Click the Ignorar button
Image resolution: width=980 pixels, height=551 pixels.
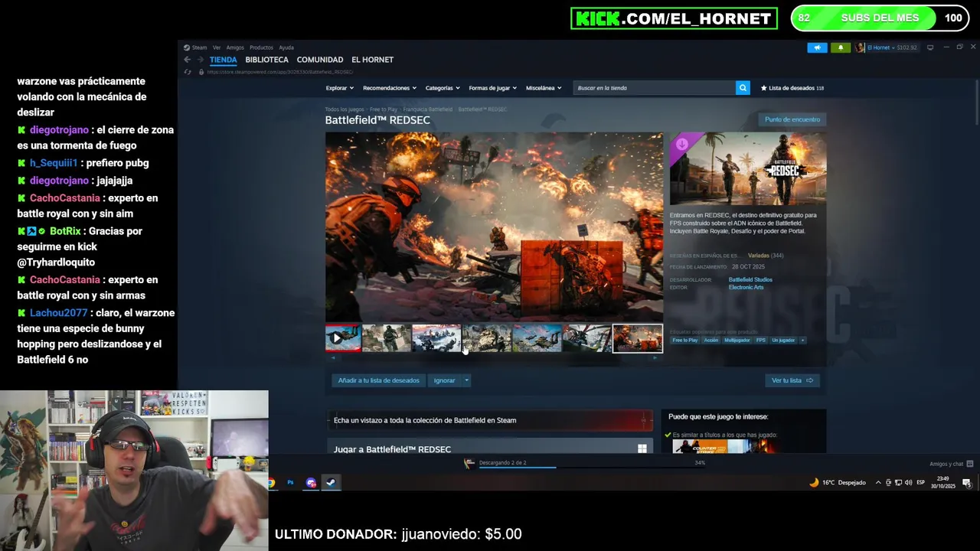coord(444,380)
